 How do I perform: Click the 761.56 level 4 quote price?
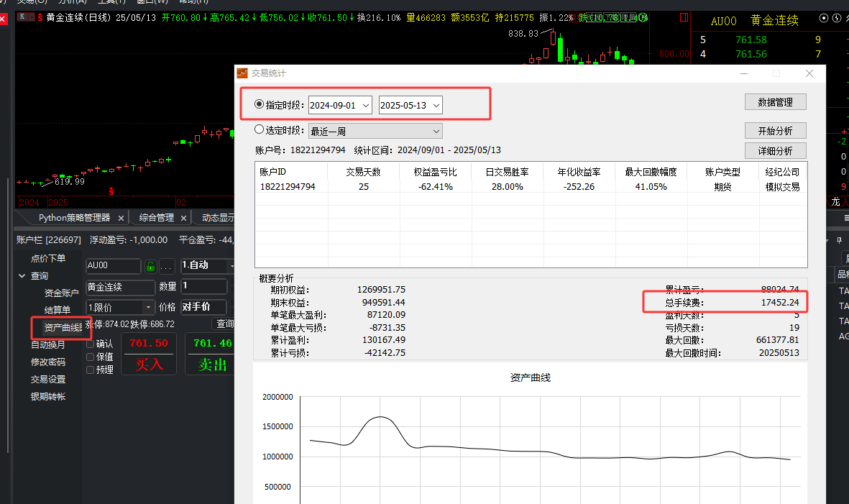[x=751, y=54]
